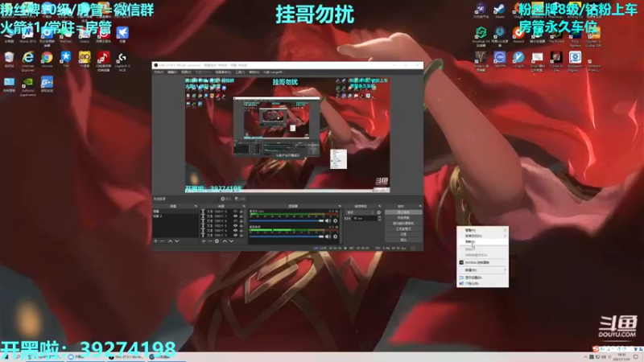This screenshot has width=644, height=362.
Task: Click the Exit button in OBS Controls
Action: [403, 240]
